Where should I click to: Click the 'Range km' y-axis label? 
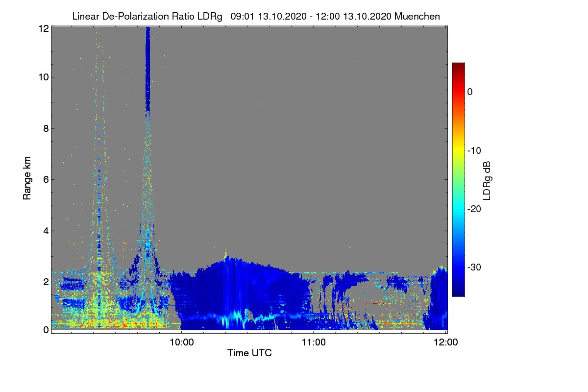click(x=27, y=178)
